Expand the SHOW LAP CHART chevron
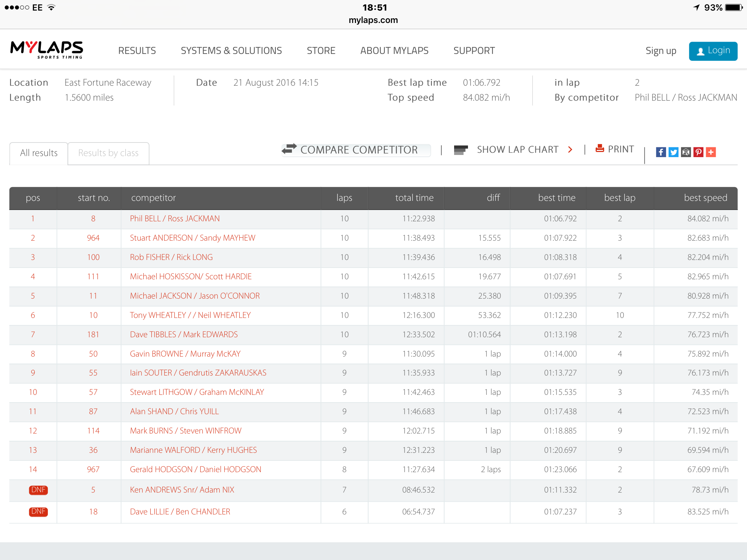The image size is (747, 560). coord(570,149)
